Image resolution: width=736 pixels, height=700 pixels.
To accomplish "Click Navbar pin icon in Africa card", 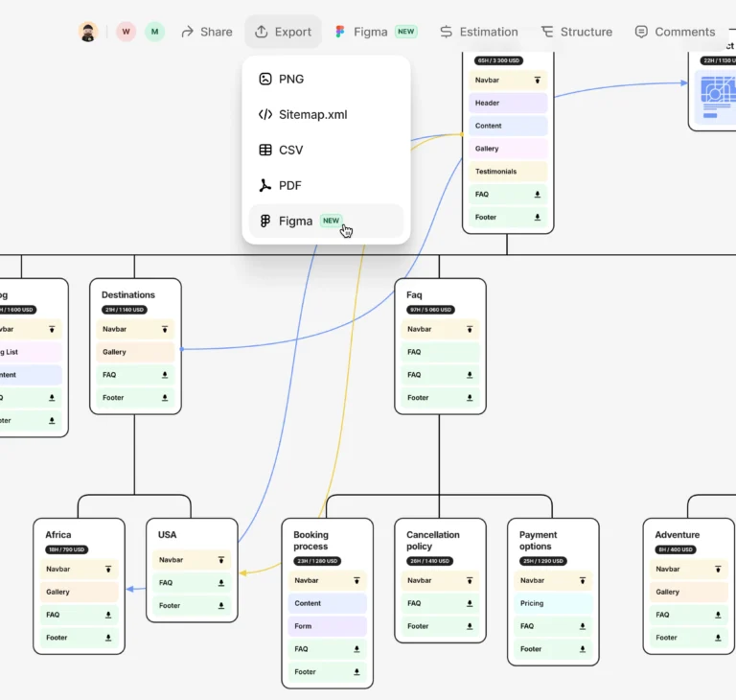I will pyautogui.click(x=108, y=569).
